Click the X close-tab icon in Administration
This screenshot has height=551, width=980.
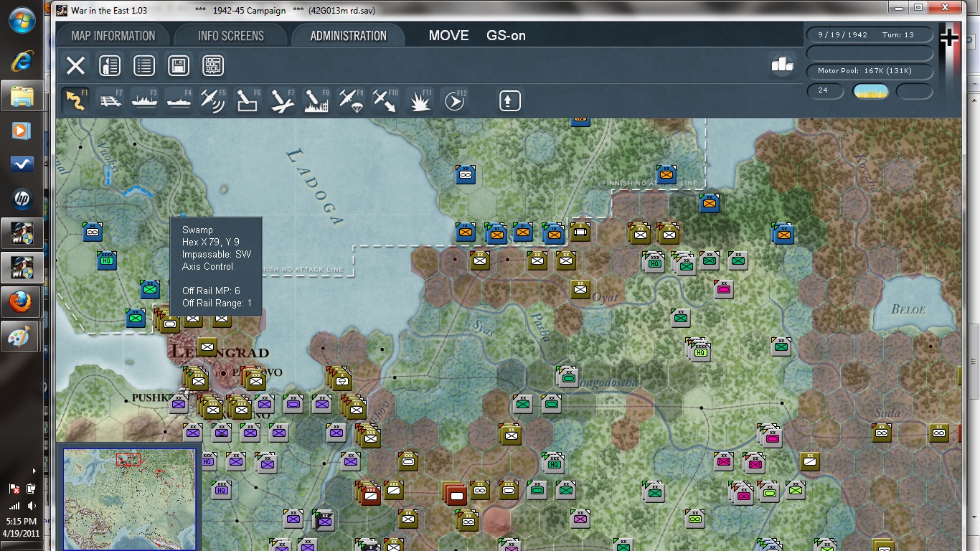tap(75, 66)
